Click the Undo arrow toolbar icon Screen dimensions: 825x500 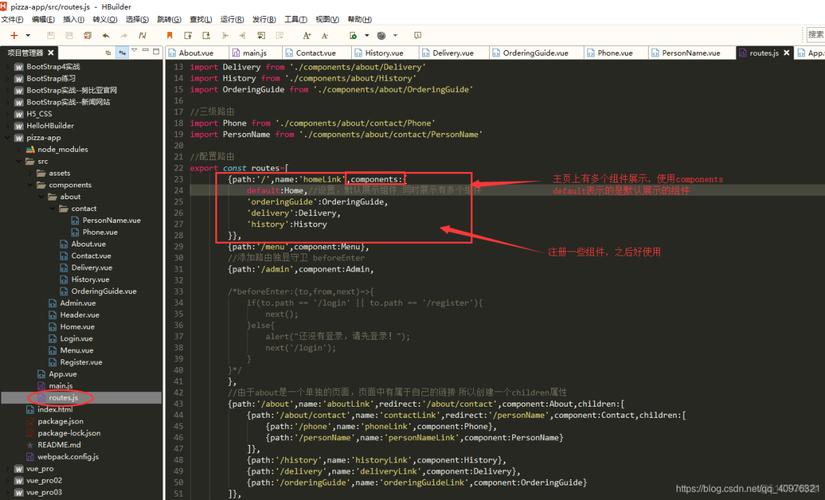pyautogui.click(x=106, y=35)
